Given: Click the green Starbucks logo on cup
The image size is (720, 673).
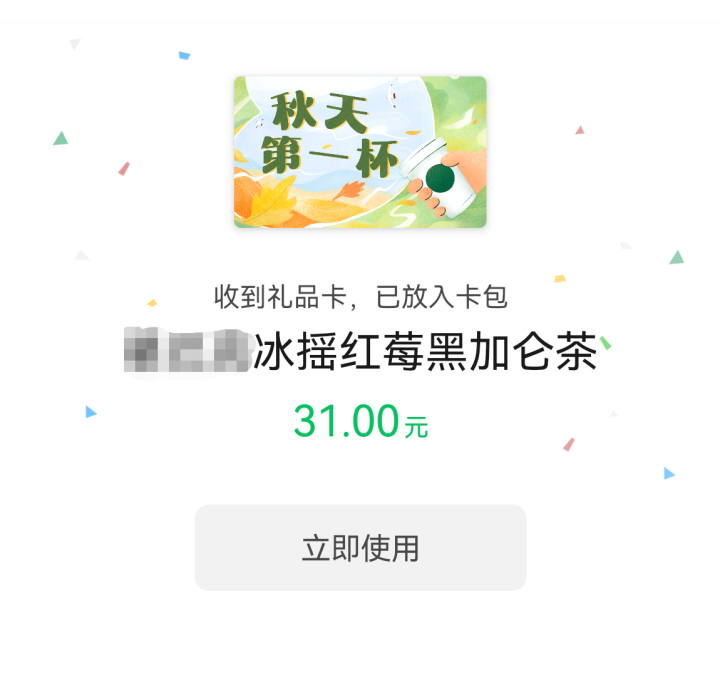Looking at the screenshot, I should tap(440, 178).
